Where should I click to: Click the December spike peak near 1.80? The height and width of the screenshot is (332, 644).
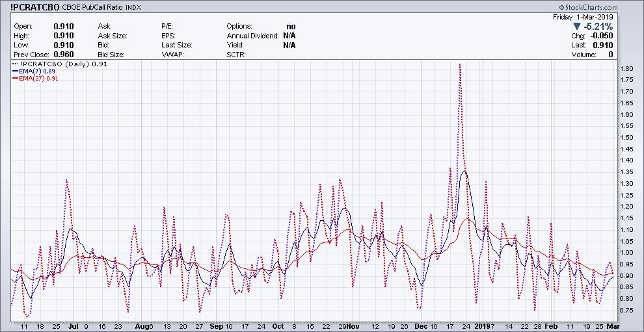(x=460, y=65)
